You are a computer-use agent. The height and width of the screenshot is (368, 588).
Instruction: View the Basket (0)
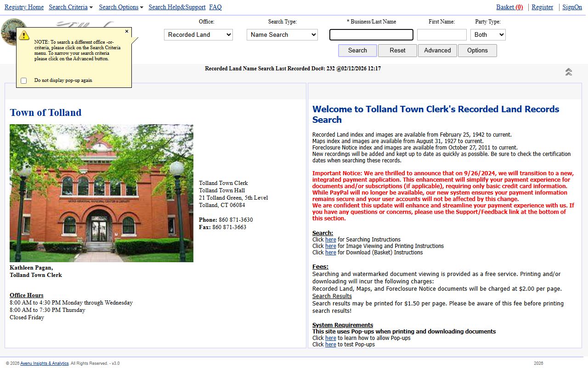click(x=509, y=7)
